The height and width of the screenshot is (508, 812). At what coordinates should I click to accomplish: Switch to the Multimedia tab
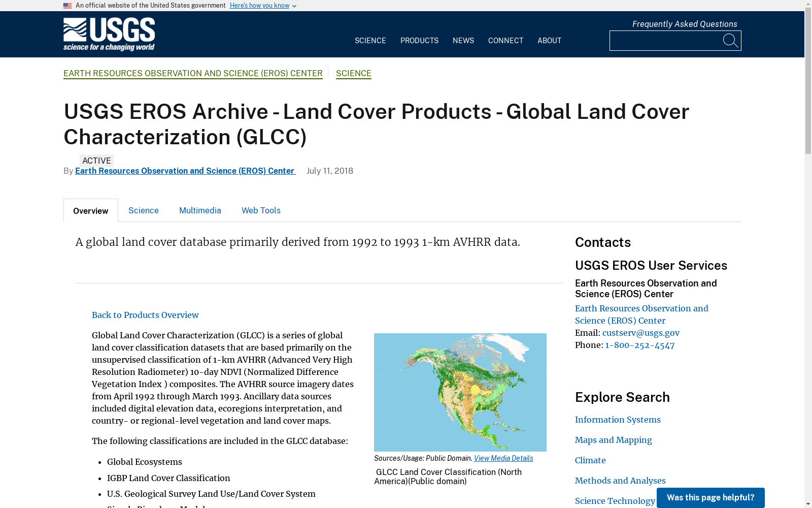point(200,210)
